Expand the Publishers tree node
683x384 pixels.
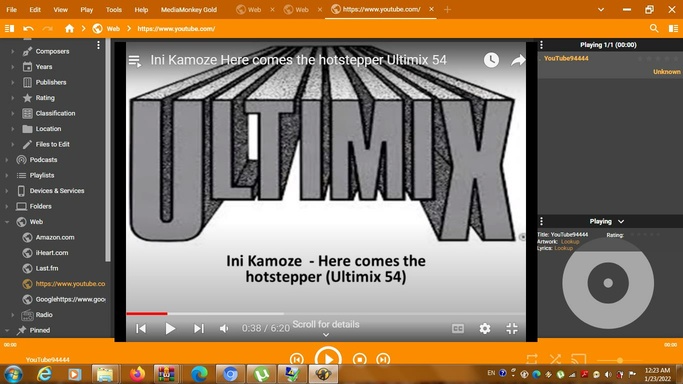[x=13, y=82]
